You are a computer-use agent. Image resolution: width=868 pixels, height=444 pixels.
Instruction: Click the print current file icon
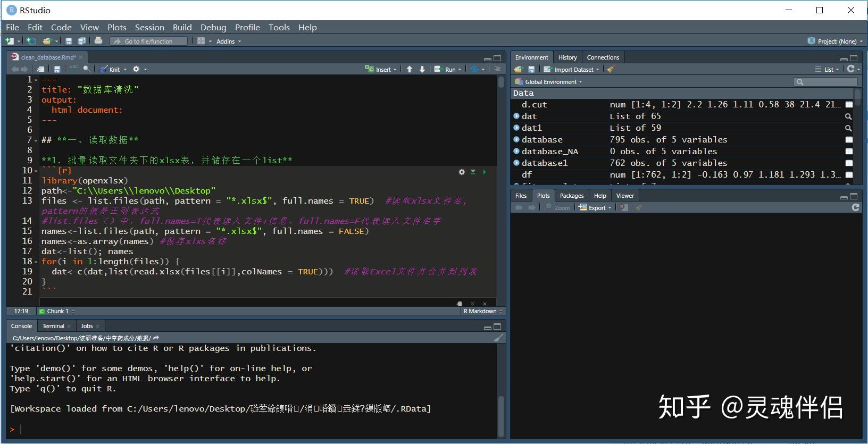[x=98, y=41]
